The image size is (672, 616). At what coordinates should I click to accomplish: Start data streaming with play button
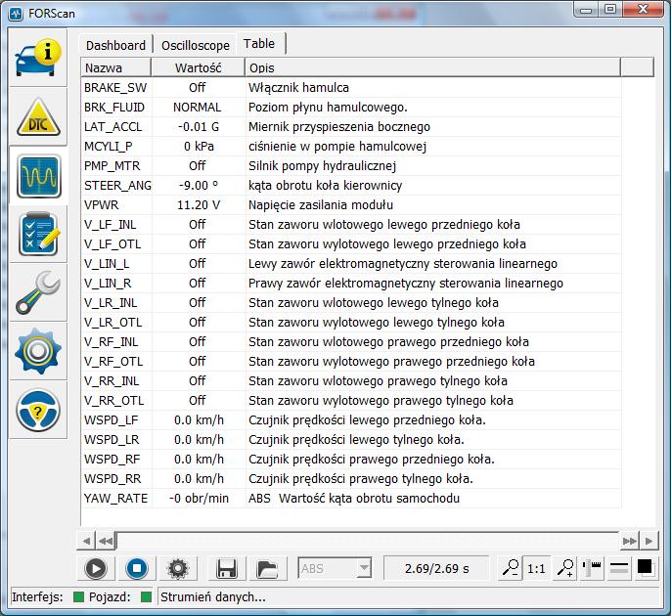click(96, 568)
